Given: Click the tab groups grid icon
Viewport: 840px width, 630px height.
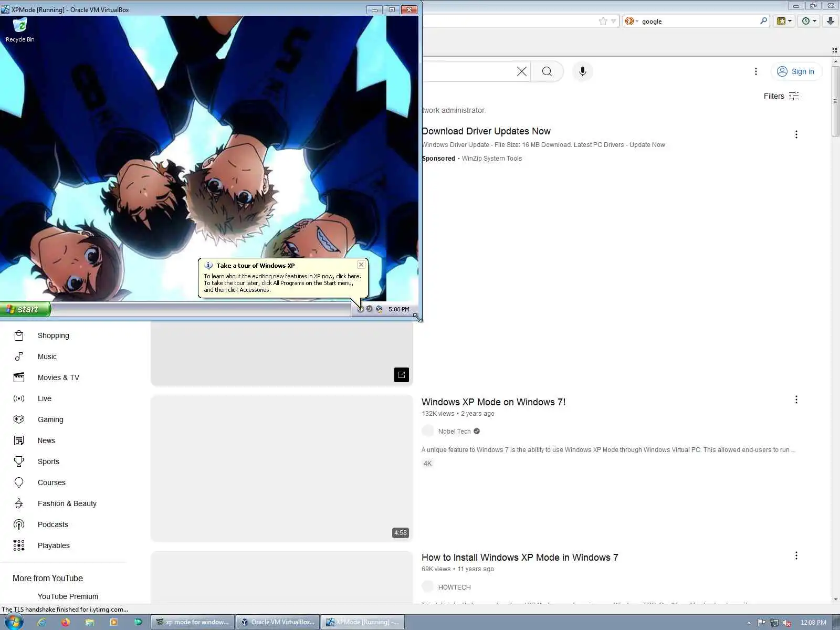Looking at the screenshot, I should pyautogui.click(x=834, y=50).
